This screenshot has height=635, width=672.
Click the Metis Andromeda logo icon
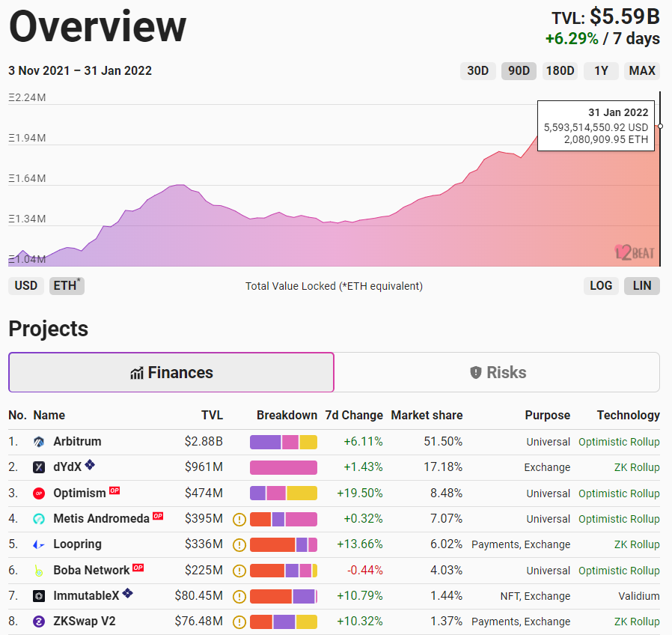point(40,519)
